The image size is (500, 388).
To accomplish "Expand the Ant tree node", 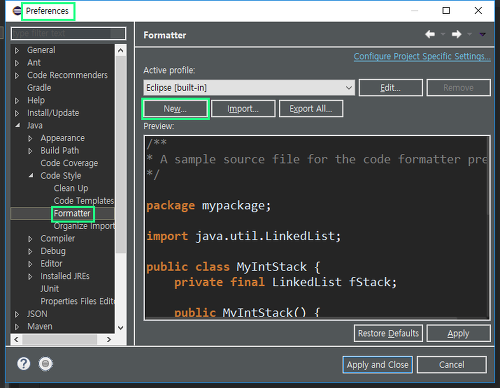I will pos(17,63).
